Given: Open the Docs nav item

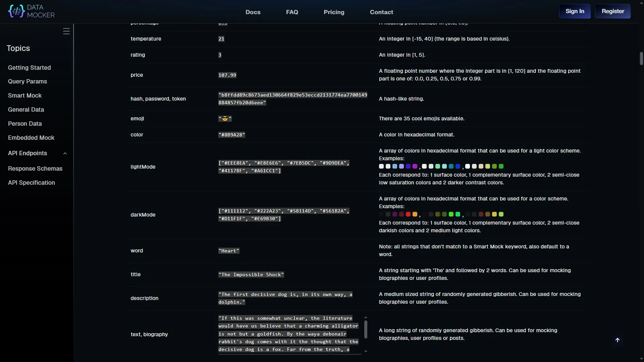Looking at the screenshot, I should [x=253, y=12].
